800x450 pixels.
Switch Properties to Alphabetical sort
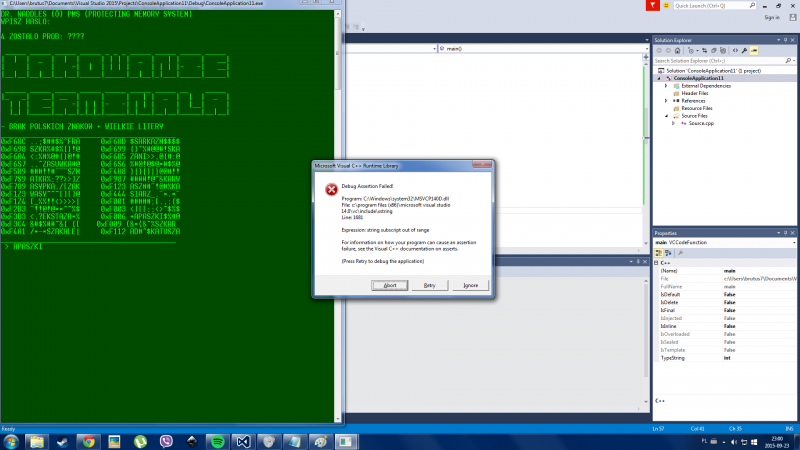click(667, 252)
